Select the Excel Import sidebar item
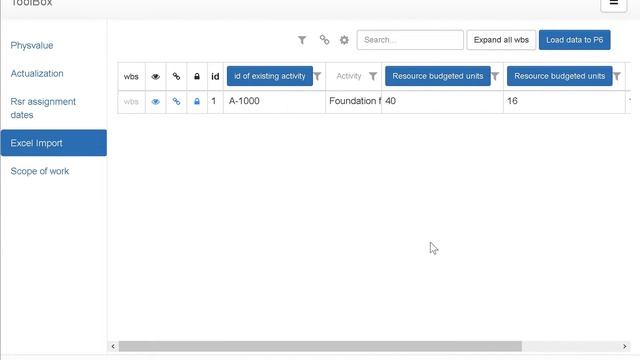The image size is (640, 360). click(53, 143)
